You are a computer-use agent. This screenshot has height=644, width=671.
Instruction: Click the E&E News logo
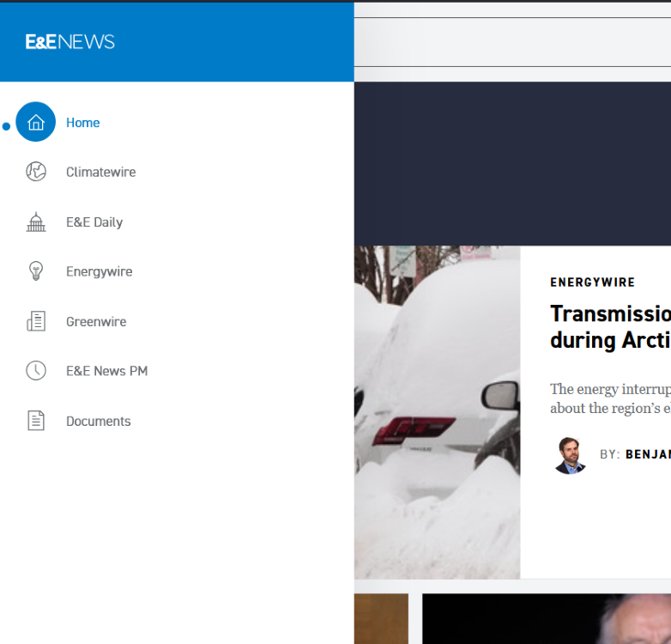click(x=70, y=42)
